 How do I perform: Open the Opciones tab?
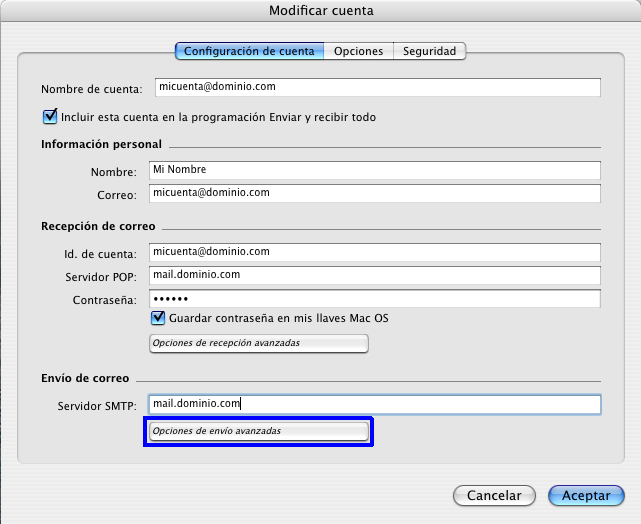tap(358, 51)
